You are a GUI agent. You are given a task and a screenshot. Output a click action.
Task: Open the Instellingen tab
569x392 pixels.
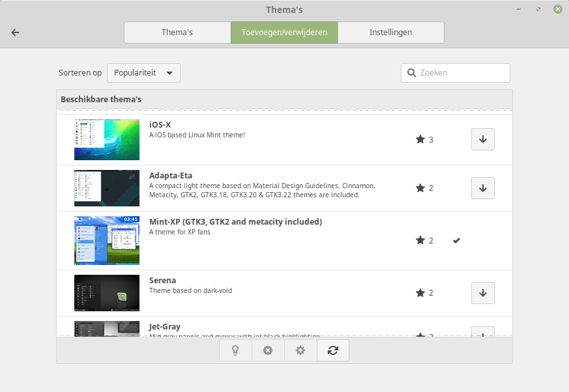coord(391,33)
